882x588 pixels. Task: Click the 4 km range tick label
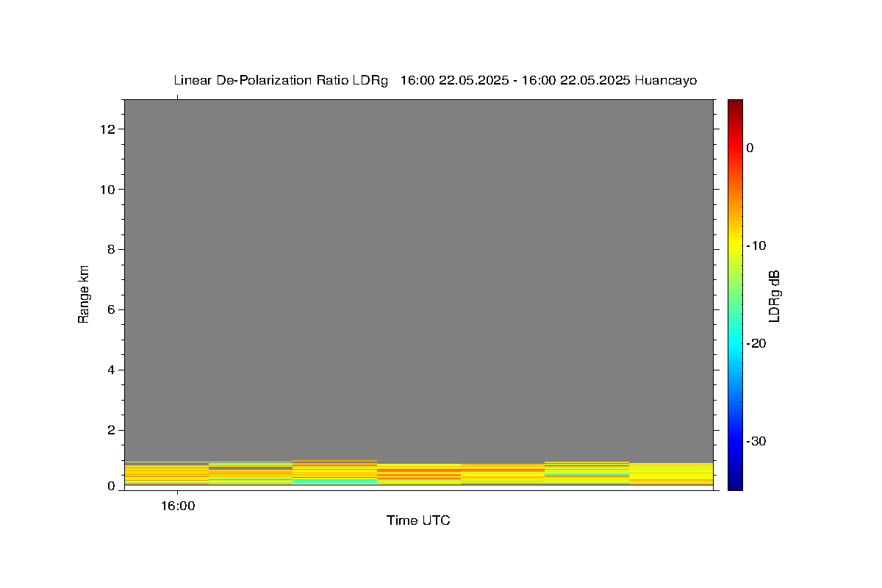pos(113,370)
